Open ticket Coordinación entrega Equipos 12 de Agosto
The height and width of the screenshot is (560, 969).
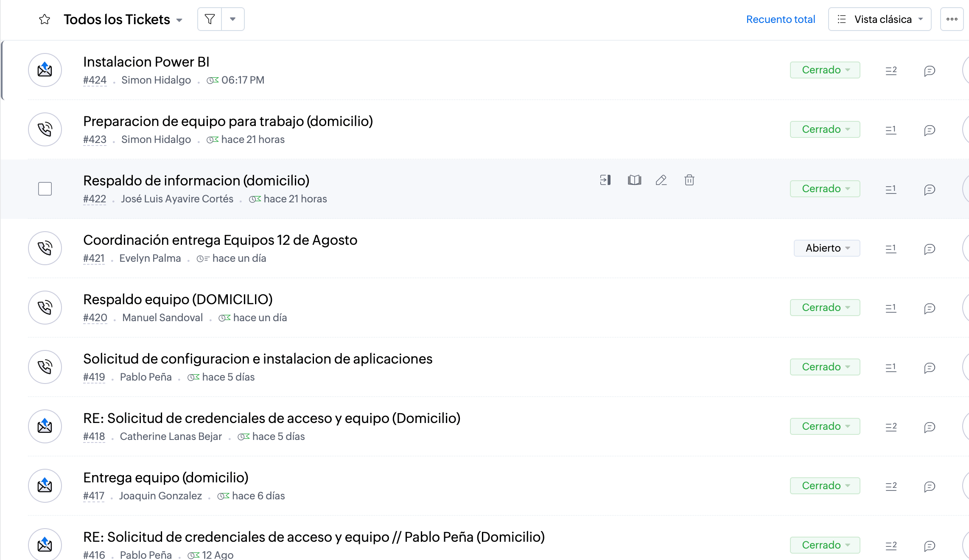click(x=220, y=240)
